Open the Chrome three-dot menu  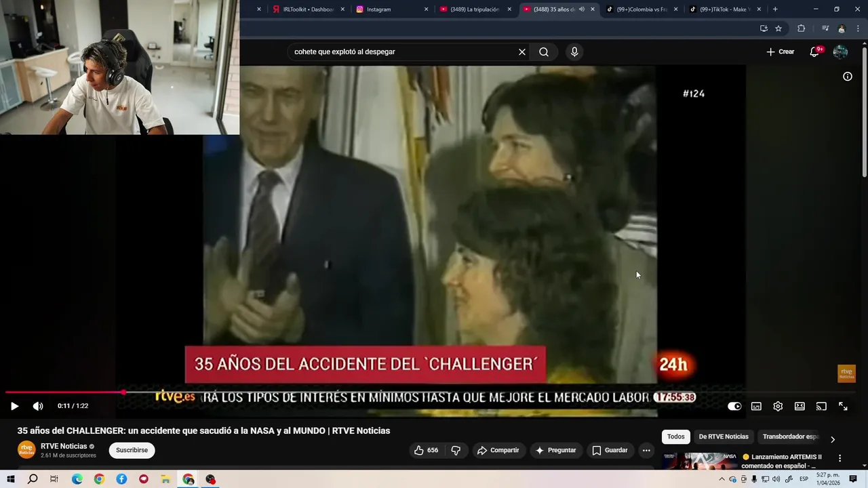tap(858, 28)
